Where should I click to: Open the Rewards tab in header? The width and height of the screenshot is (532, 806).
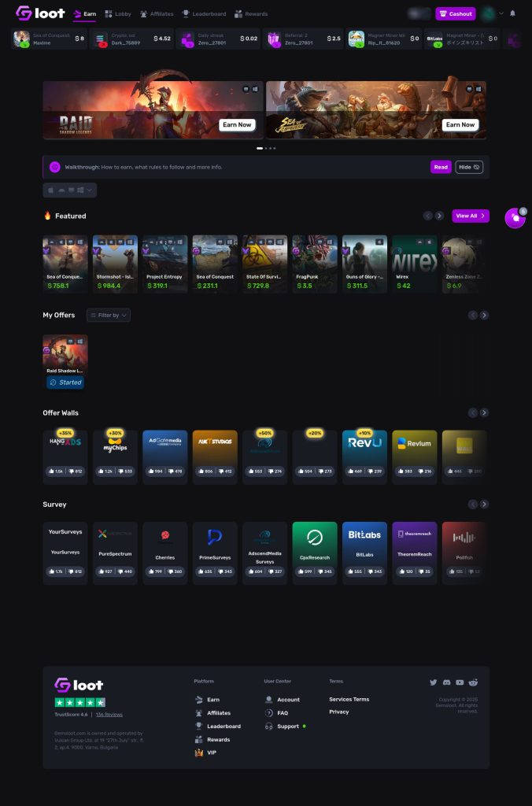[251, 14]
